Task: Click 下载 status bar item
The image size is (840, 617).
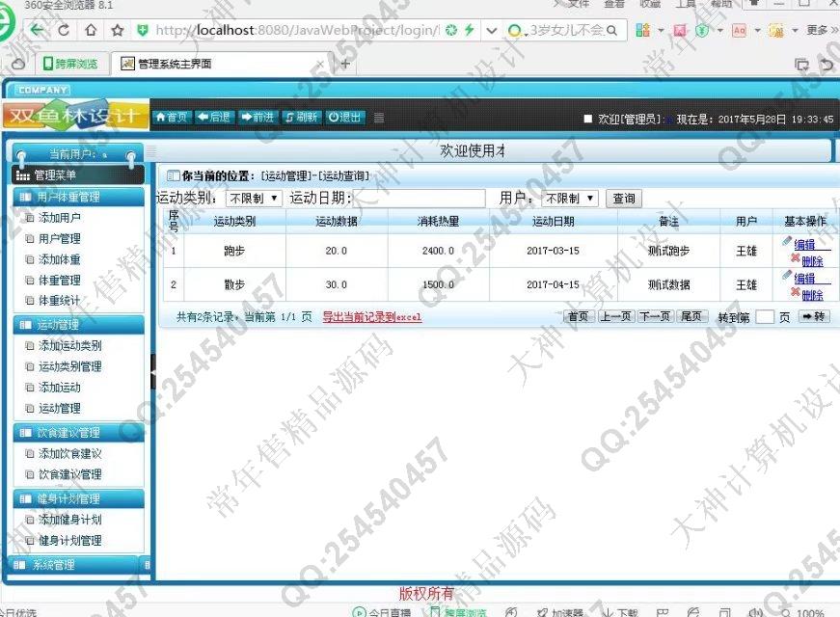Action: 621,612
